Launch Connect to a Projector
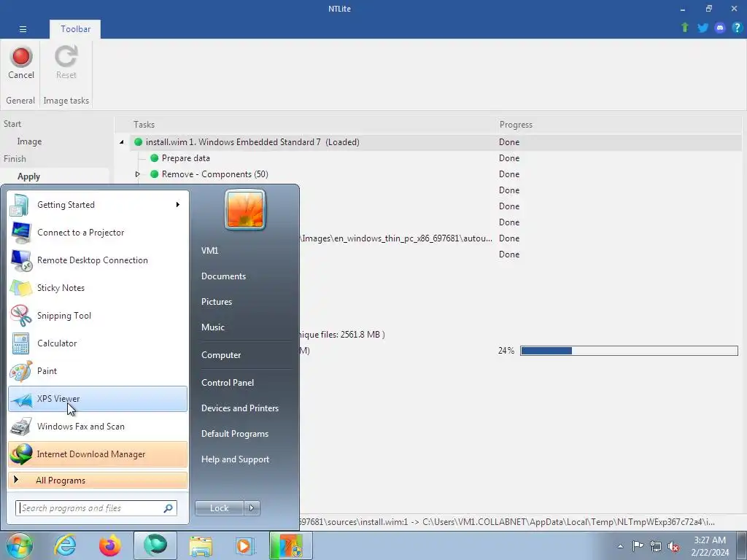The width and height of the screenshot is (747, 560). [x=98, y=233]
